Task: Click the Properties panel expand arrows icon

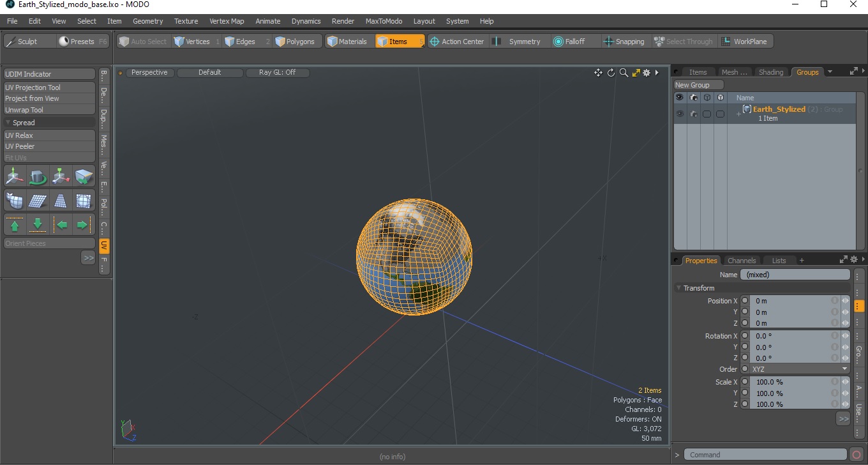Action: point(844,260)
